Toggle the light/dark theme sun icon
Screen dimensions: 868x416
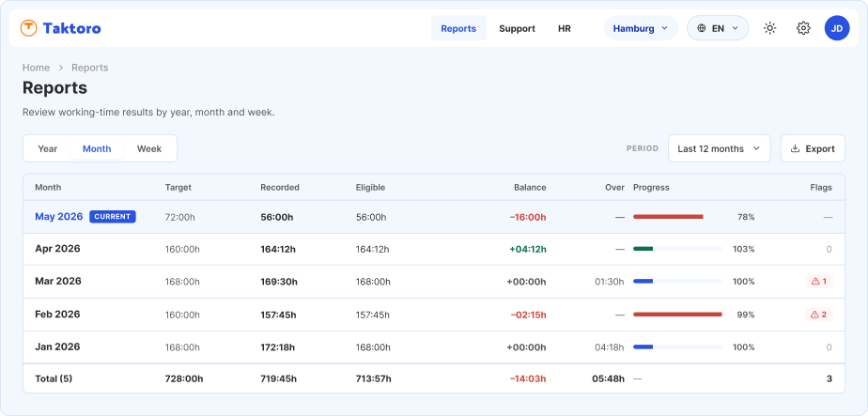coord(769,28)
